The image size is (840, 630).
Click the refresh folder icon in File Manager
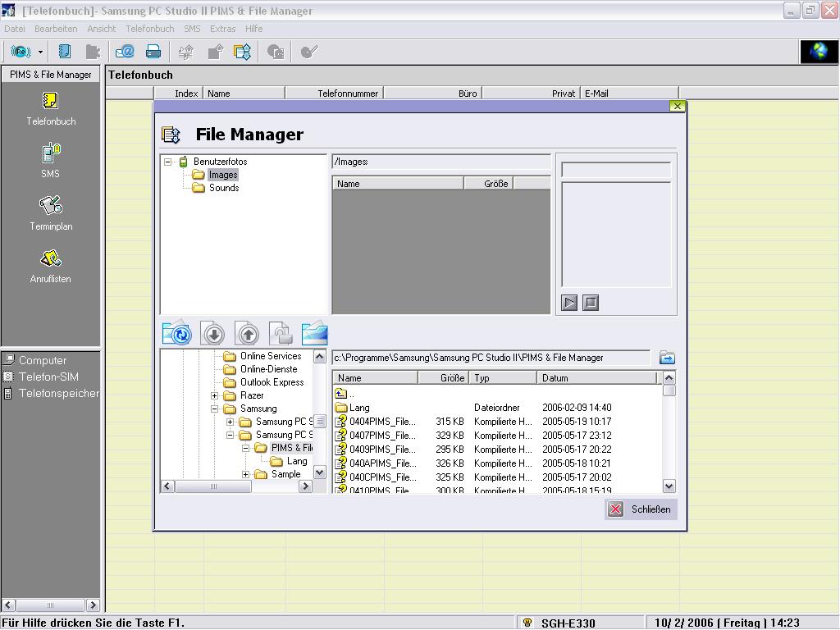coord(177,333)
